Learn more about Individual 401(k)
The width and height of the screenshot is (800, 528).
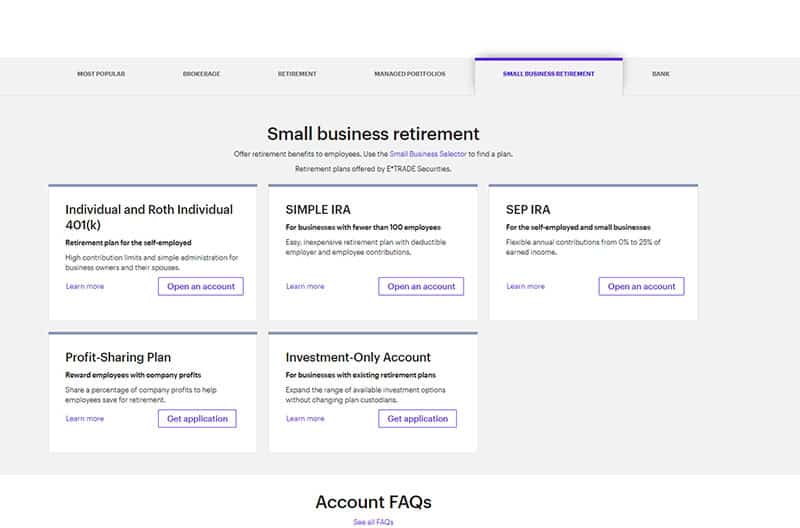tap(85, 287)
